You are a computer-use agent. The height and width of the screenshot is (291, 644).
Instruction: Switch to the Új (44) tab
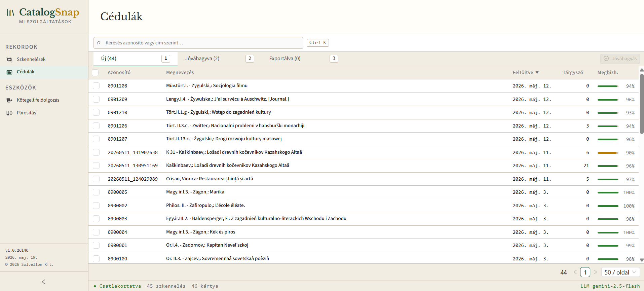click(x=135, y=59)
